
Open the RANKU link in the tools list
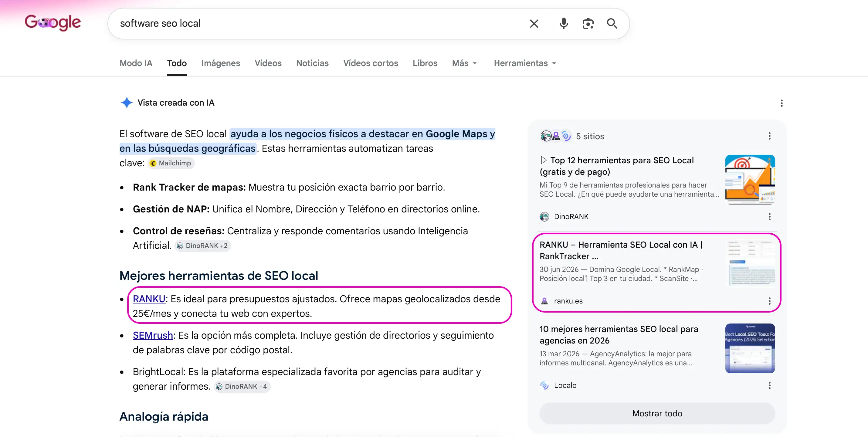click(x=149, y=299)
